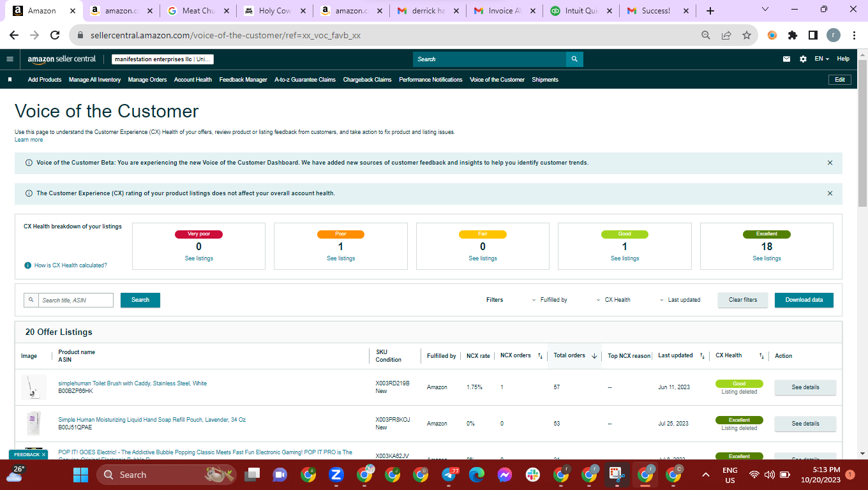Open A-to-z Guarantee Claims page
This screenshot has width=868, height=490.
pyautogui.click(x=305, y=80)
